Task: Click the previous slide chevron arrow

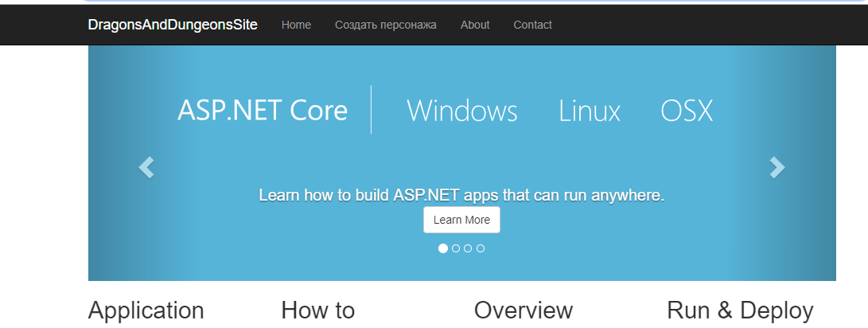Action: 146,167
